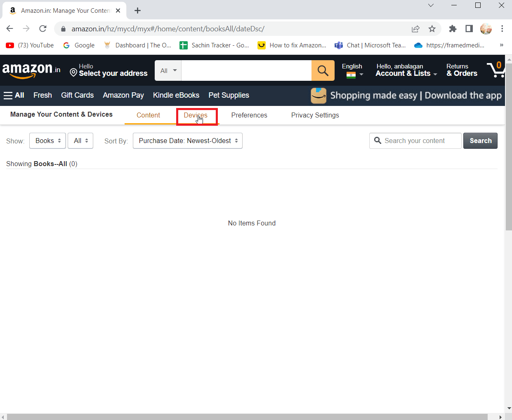Open the English language selector

click(352, 70)
